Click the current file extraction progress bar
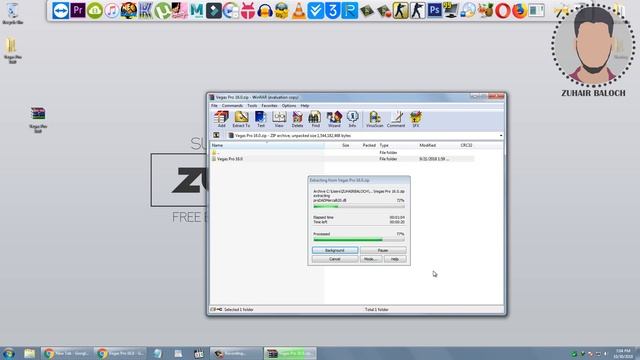Screen dimensions: 640x360 359,207
